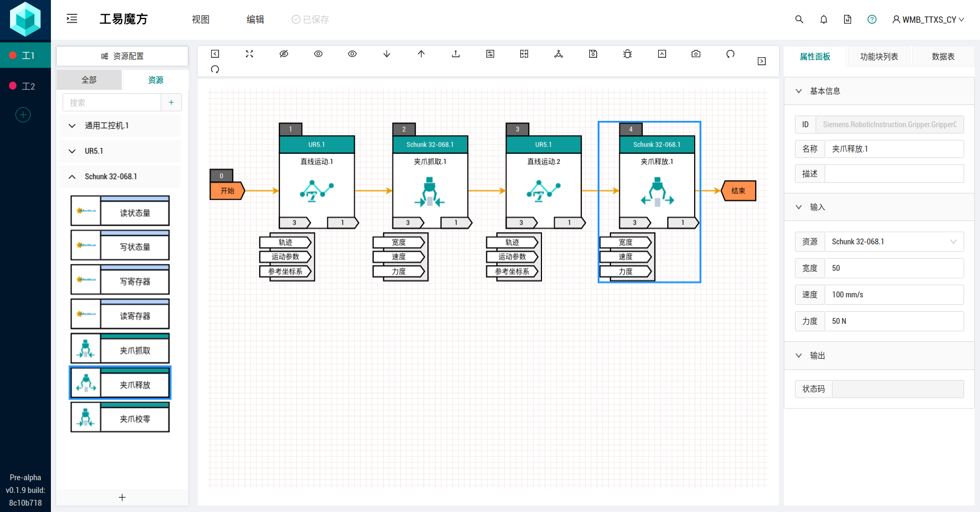
Task: Click the counter-clockwise undo arrow icon
Action: tap(730, 54)
